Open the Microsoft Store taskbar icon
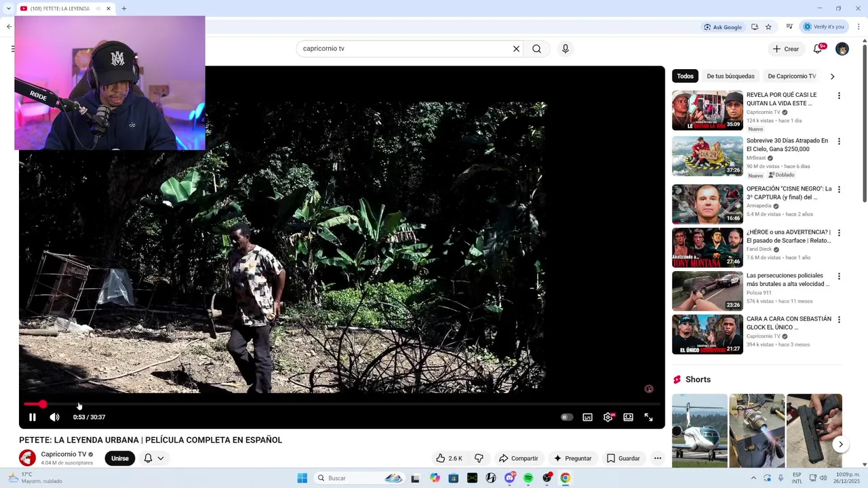 pyautogui.click(x=453, y=479)
